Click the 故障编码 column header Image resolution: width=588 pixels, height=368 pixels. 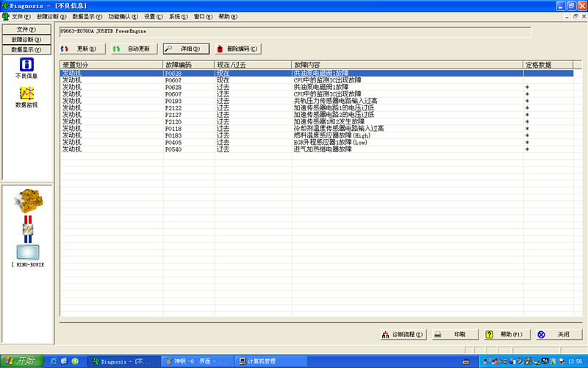click(x=189, y=65)
